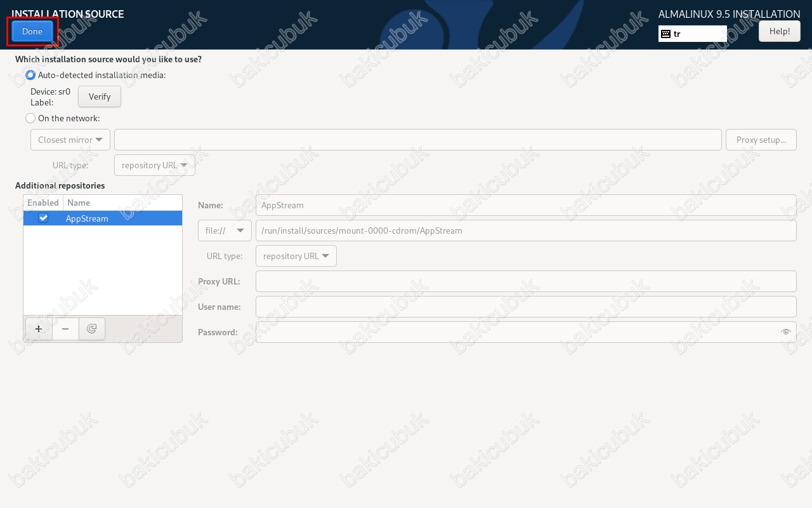Screen dimensions: 812x508
Task: Toggle the AppStream enabled checkbox
Action: (x=43, y=218)
